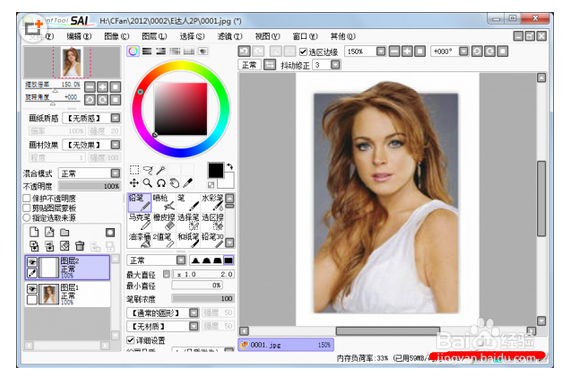Open the 视图(V) menu
Image resolution: width=569 pixels, height=378 pixels.
[267, 36]
